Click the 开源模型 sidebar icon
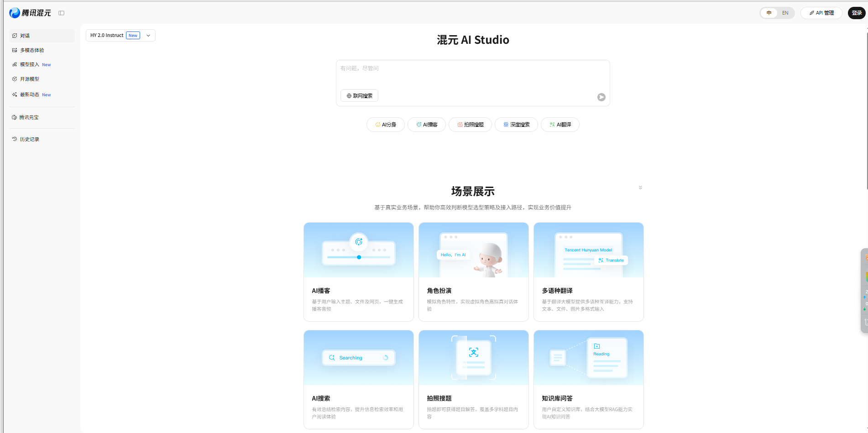Image resolution: width=868 pixels, height=433 pixels. point(15,79)
